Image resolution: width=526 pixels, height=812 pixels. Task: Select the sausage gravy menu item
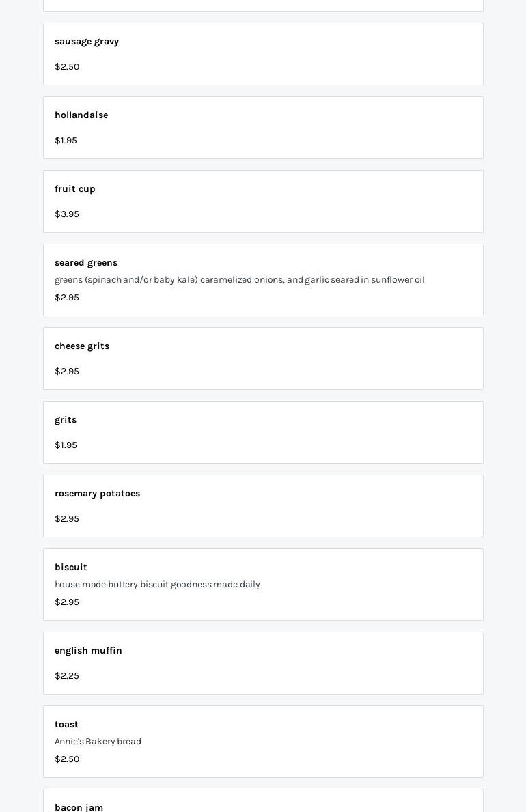87,42
